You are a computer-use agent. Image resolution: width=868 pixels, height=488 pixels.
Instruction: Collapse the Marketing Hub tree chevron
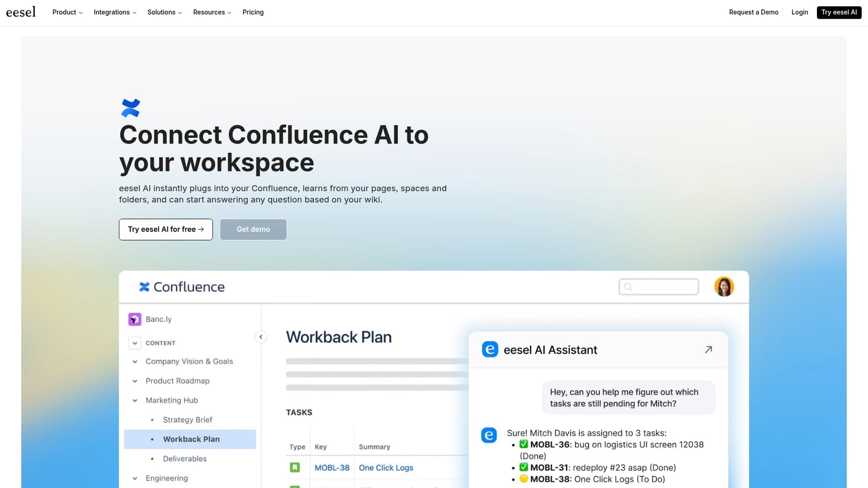135,400
